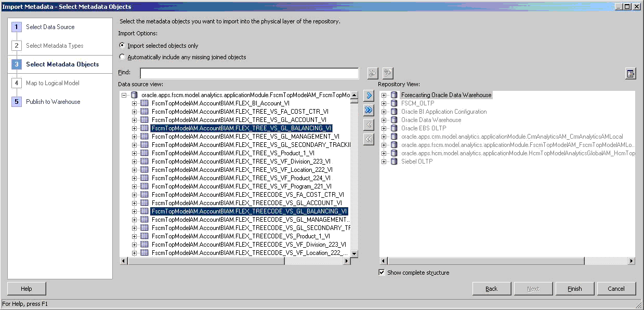The image size is (644, 310).
Task: Click the Oracle EBS OLTP database icon
Action: tap(394, 128)
